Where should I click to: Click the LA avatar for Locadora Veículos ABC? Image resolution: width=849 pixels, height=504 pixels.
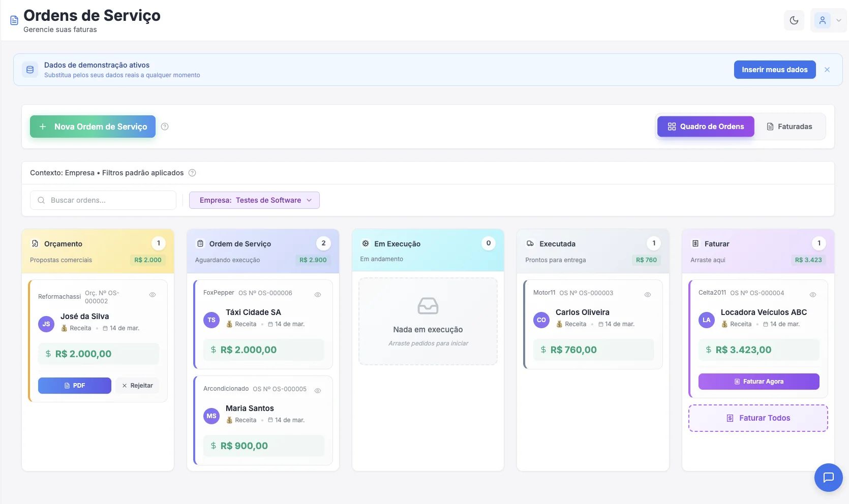(706, 320)
